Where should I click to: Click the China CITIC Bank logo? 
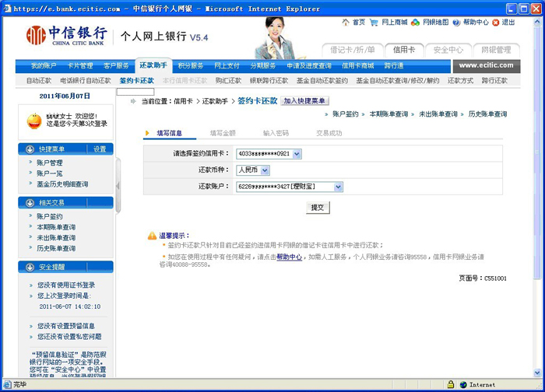pyautogui.click(x=66, y=37)
